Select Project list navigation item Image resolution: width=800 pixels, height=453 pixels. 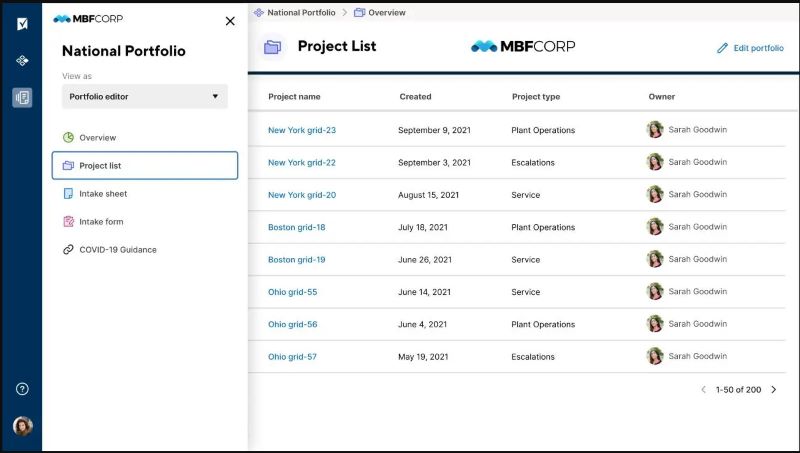[145, 165]
